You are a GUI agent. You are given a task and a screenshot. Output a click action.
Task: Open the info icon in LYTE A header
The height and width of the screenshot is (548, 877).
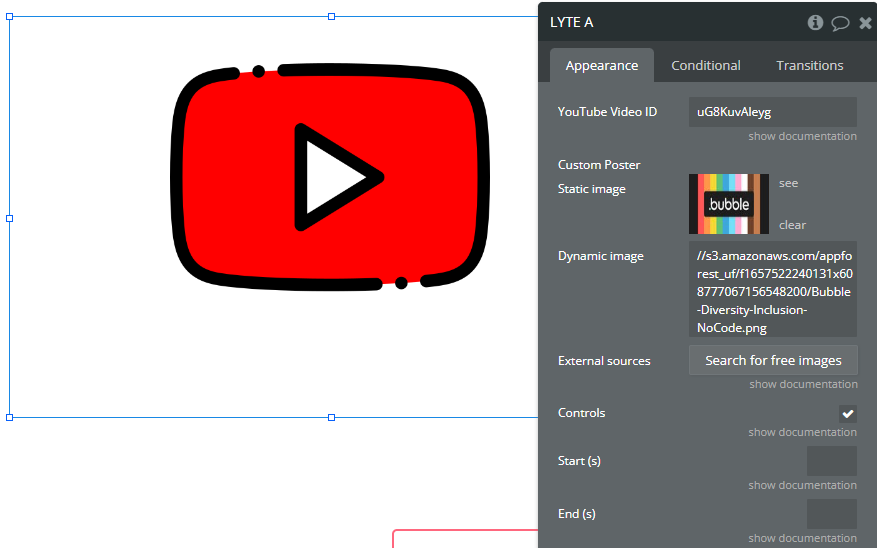click(x=815, y=22)
